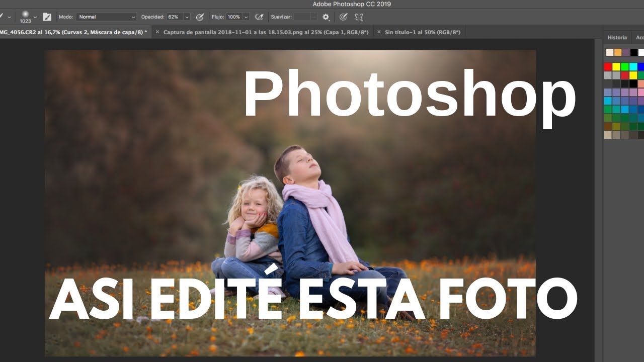This screenshot has width=644, height=362.
Task: Select the bright cyan swatch beside green
Action: click(x=633, y=67)
